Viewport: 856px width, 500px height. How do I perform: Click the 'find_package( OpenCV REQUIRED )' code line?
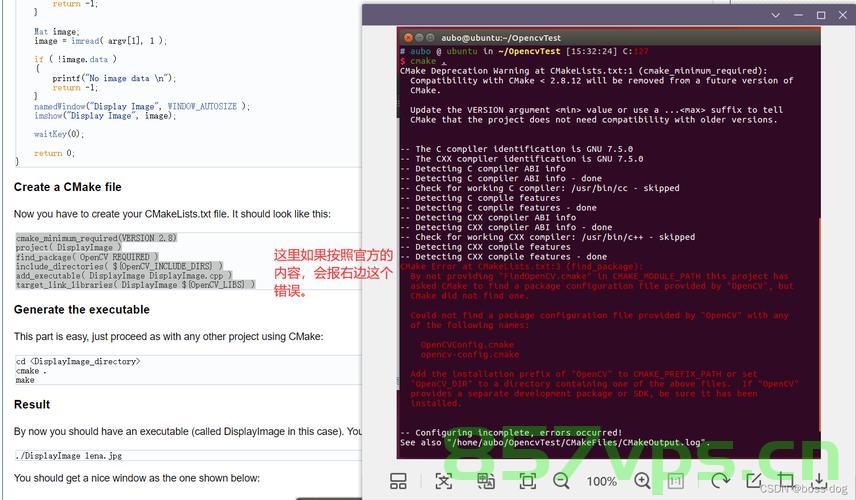click(x=87, y=257)
